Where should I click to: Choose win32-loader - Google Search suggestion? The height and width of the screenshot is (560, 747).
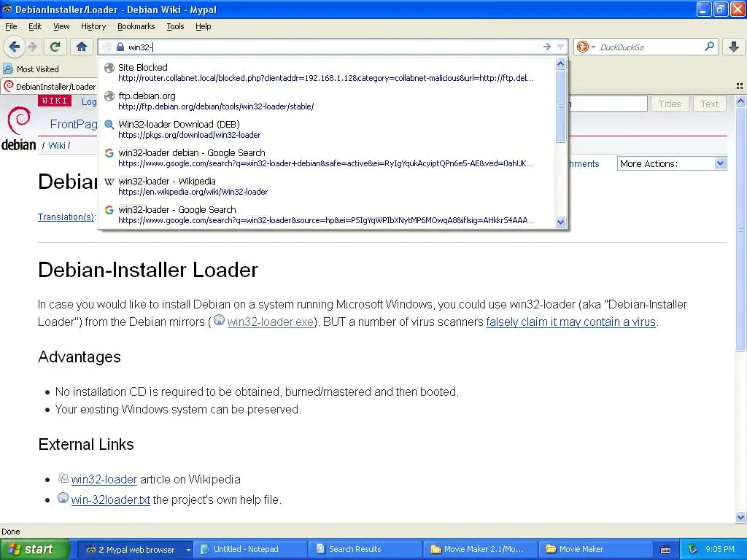(326, 215)
